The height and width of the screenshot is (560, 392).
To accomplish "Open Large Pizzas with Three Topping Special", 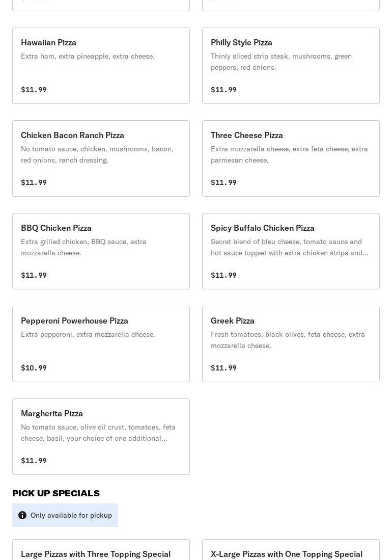I will (x=96, y=553).
